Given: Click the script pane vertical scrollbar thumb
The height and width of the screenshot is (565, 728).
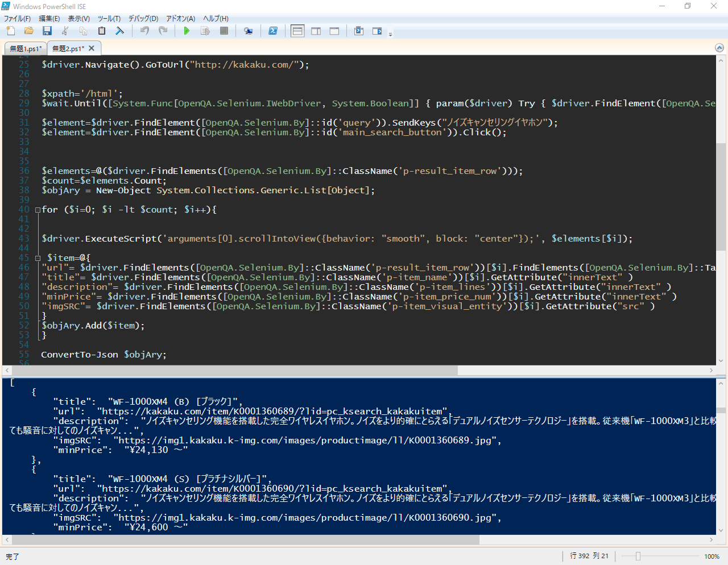Looking at the screenshot, I should click(x=721, y=197).
